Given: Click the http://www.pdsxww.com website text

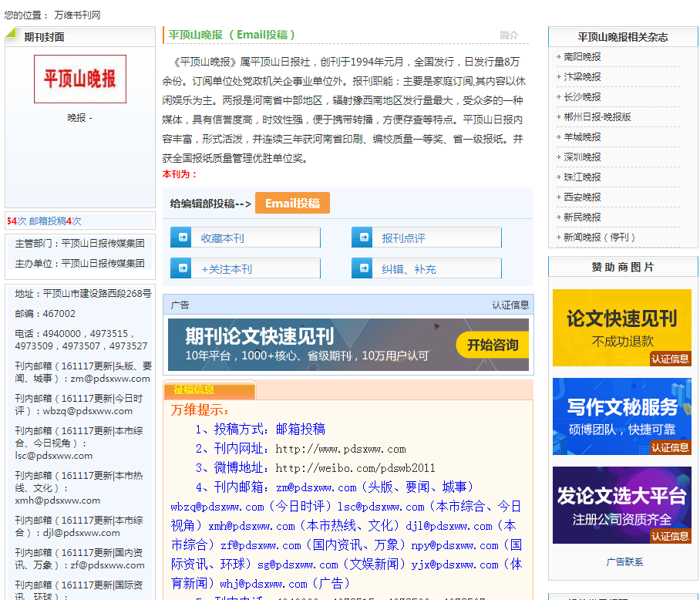Looking at the screenshot, I should (x=341, y=449).
